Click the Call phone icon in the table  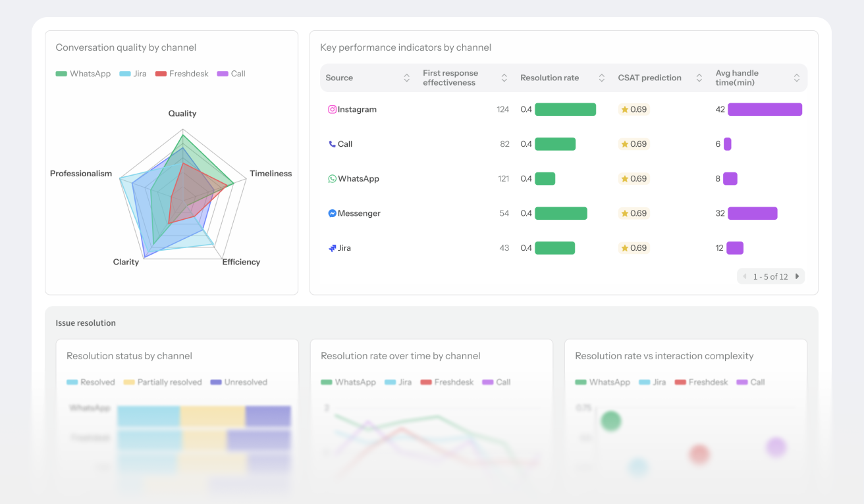(333, 144)
